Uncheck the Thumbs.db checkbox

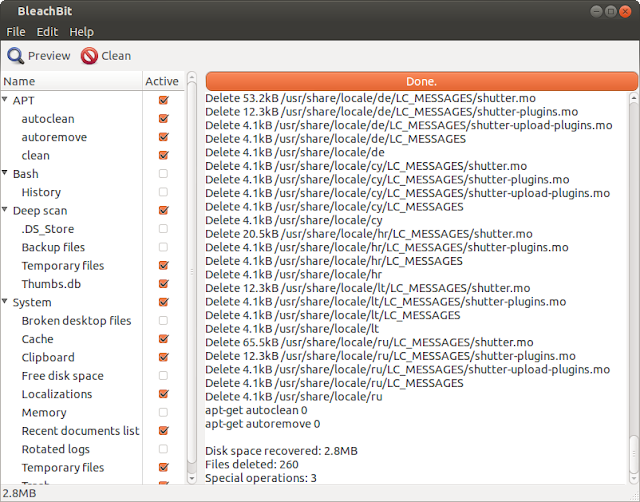click(x=163, y=284)
